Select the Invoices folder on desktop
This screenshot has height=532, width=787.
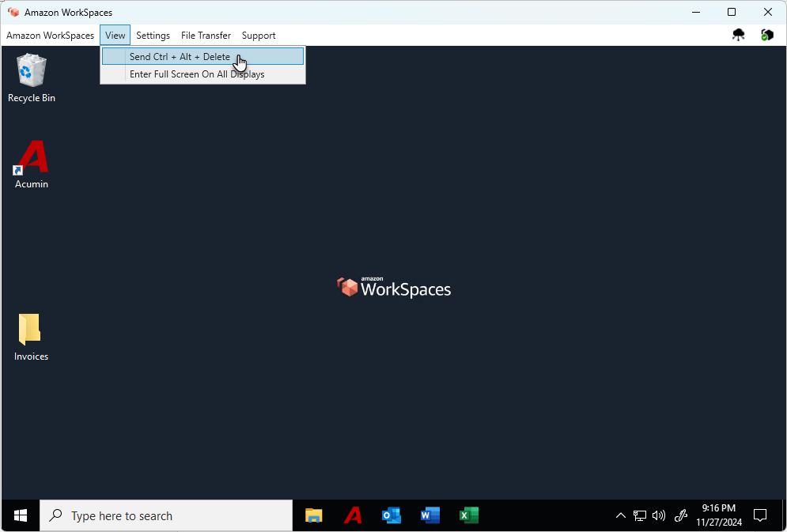coord(31,337)
